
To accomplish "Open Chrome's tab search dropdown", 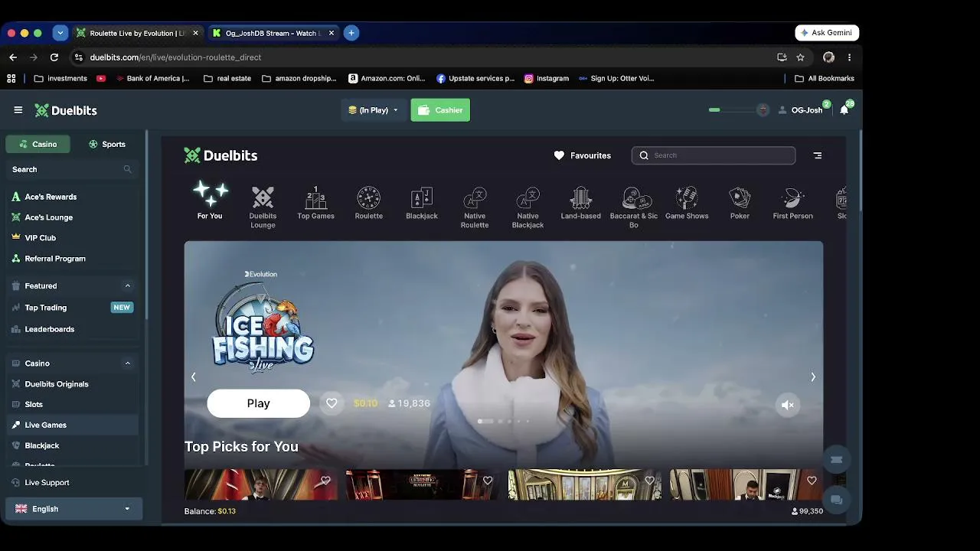I will tap(60, 33).
